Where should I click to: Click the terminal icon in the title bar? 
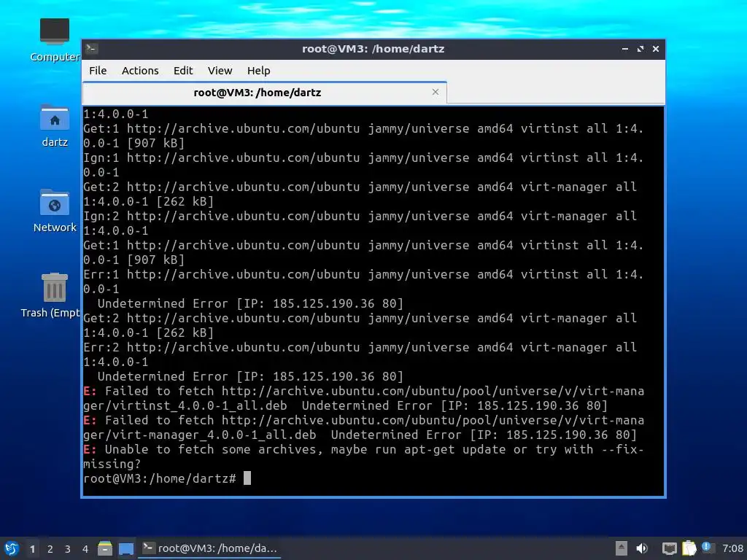point(92,48)
